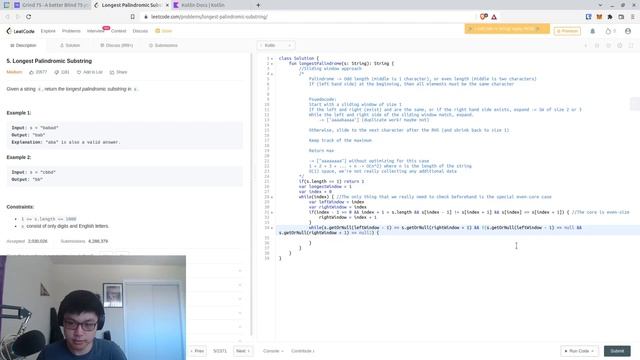Click the Share button
The width and height of the screenshot is (640, 360).
click(118, 72)
